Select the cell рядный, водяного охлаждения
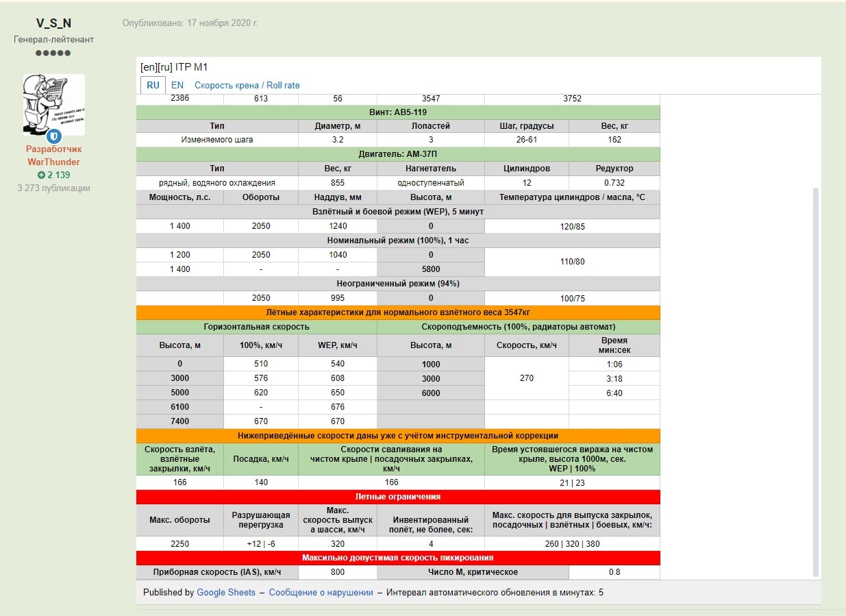Viewport: 846px width, 616px height. pos(217,183)
